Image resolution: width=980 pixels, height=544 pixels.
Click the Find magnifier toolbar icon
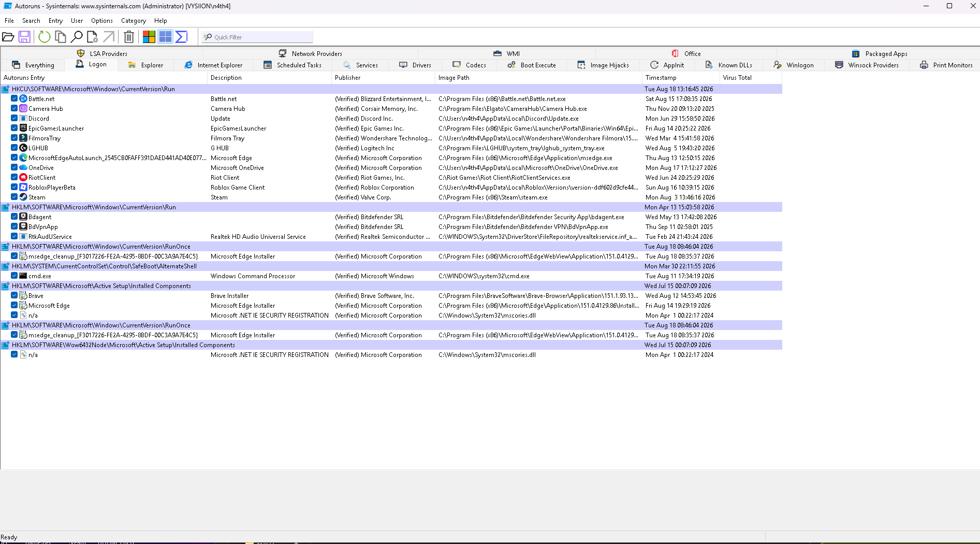(x=77, y=37)
